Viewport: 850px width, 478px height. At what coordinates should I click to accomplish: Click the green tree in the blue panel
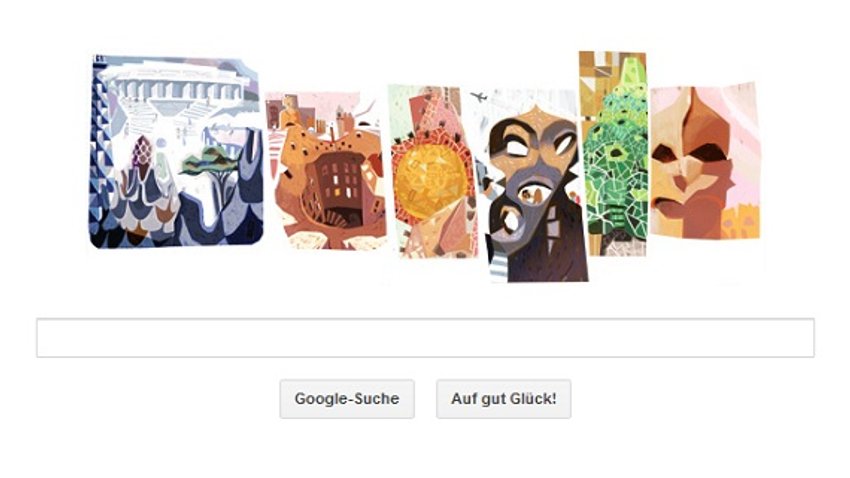click(209, 160)
